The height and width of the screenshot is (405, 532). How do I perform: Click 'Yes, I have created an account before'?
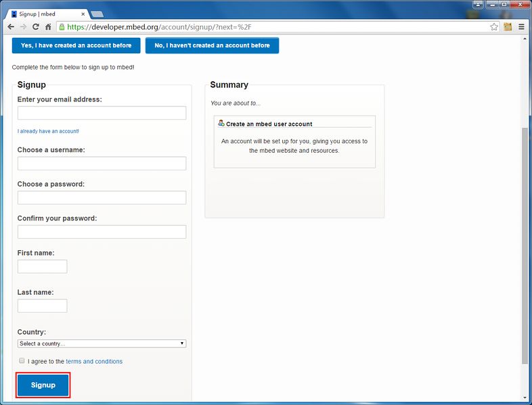pyautogui.click(x=76, y=45)
